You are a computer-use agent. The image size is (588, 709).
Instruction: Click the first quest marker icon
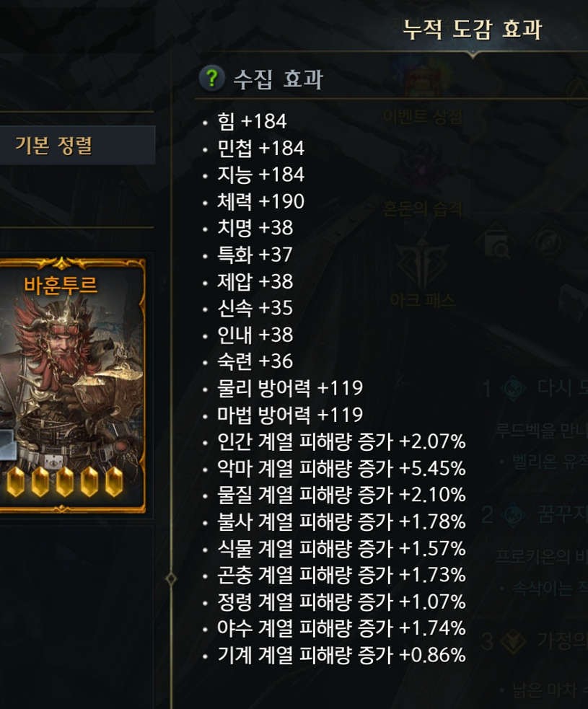pos(514,388)
